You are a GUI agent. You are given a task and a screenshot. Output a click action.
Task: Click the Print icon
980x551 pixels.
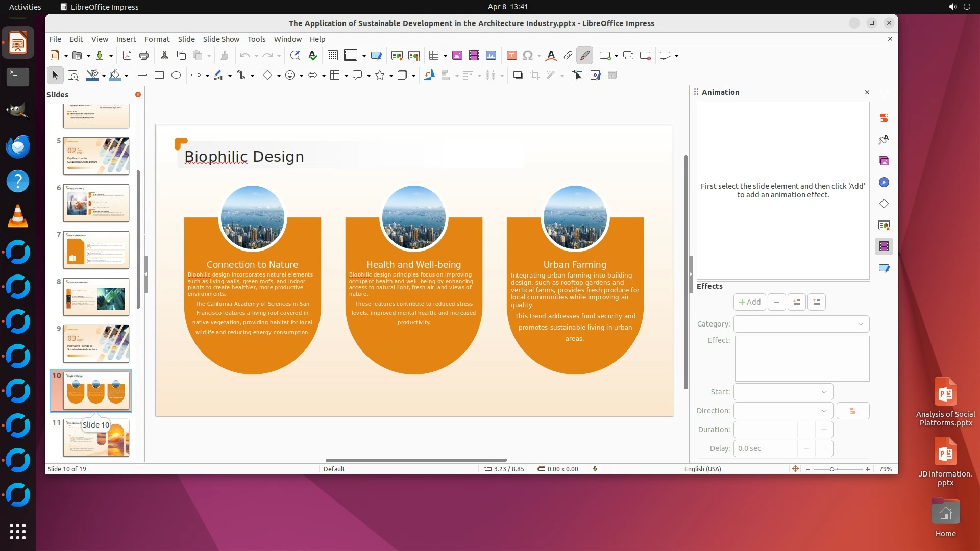[144, 56]
